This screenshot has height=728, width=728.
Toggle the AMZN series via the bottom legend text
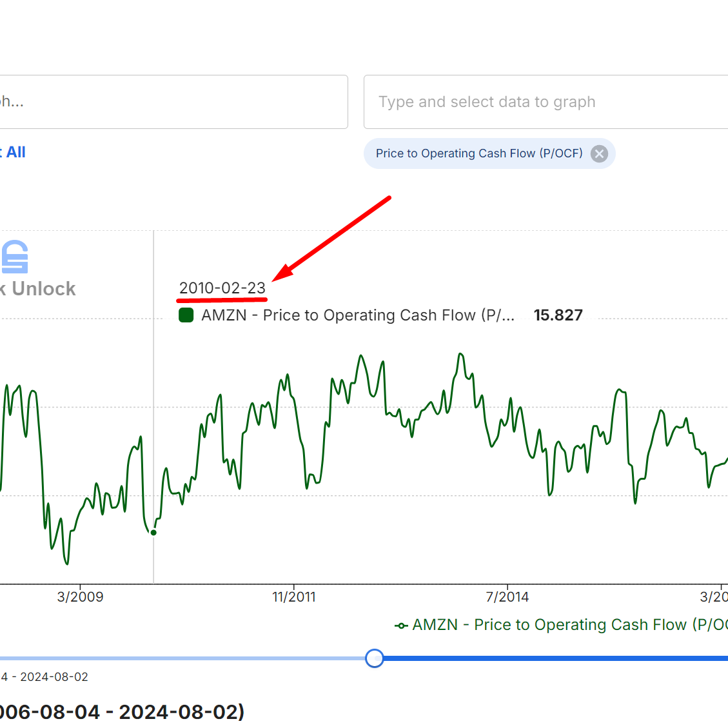coord(569,625)
